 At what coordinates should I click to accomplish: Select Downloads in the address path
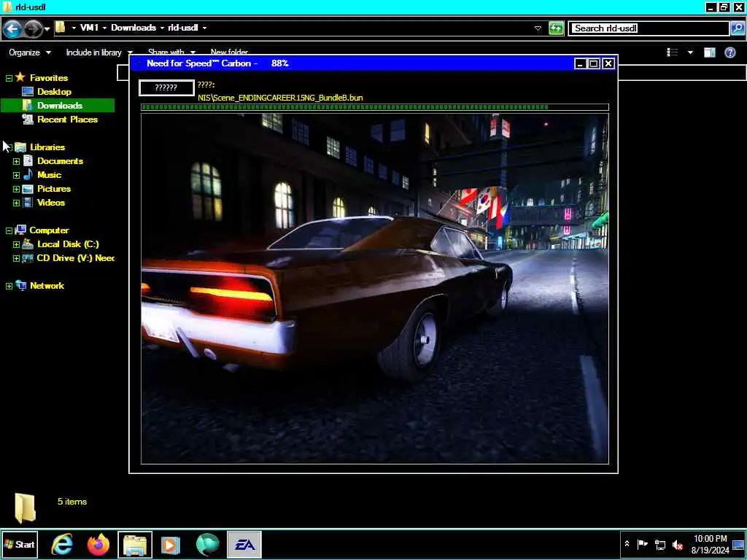pos(133,28)
